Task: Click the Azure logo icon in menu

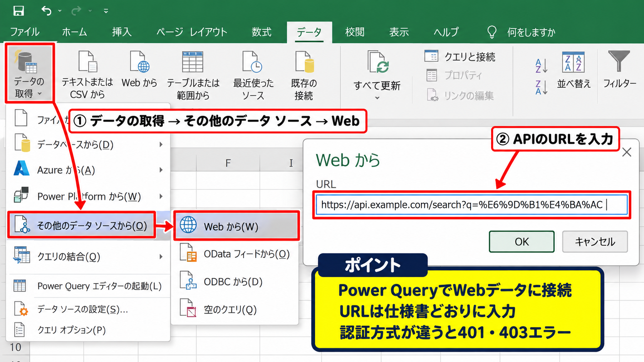Action: [x=22, y=168]
